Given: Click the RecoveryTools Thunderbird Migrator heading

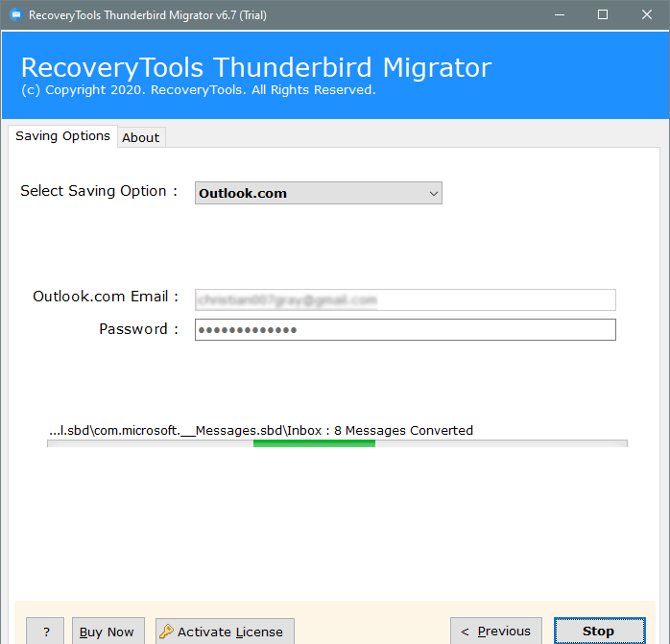Looking at the screenshot, I should (256, 67).
